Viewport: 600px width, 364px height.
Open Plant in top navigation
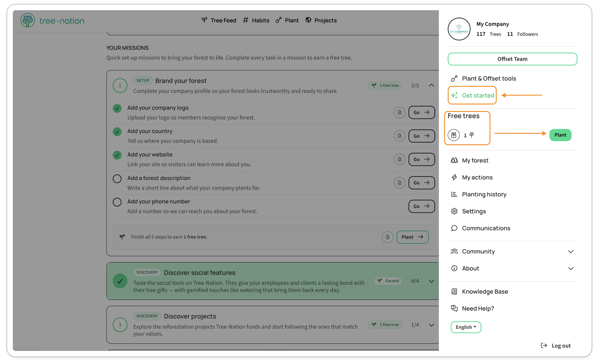[287, 20]
